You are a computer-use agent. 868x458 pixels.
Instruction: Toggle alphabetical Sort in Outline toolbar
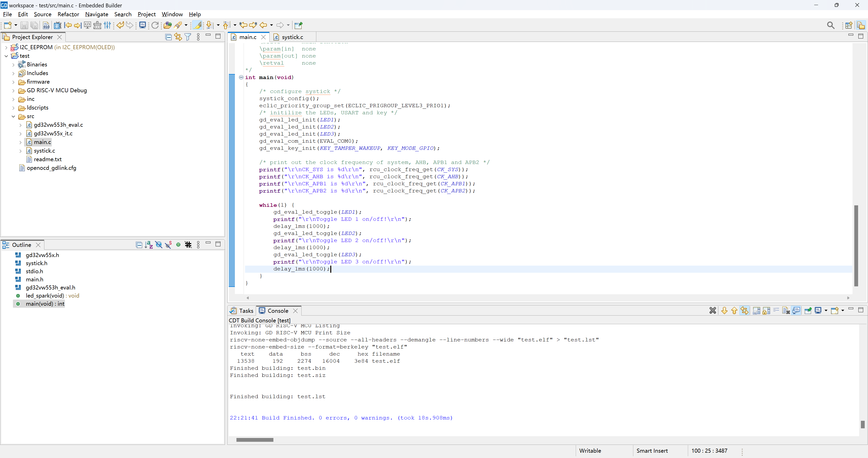149,245
